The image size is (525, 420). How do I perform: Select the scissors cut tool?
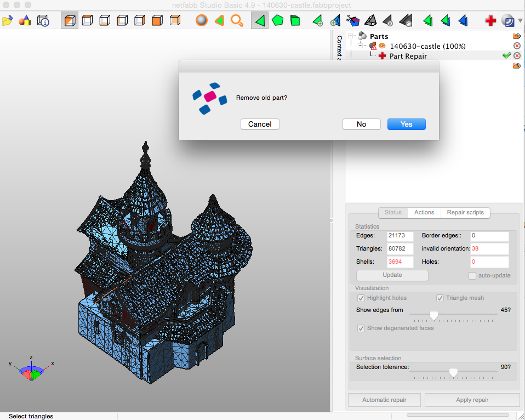(352, 20)
